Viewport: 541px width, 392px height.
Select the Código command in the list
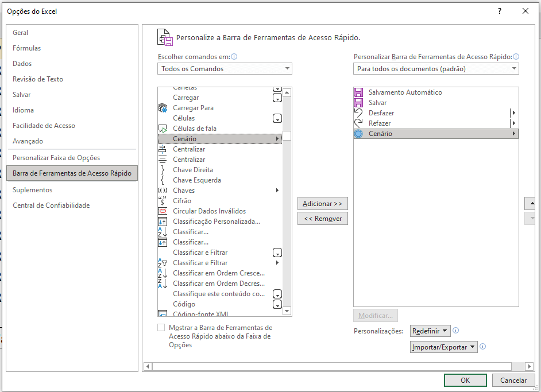220,304
